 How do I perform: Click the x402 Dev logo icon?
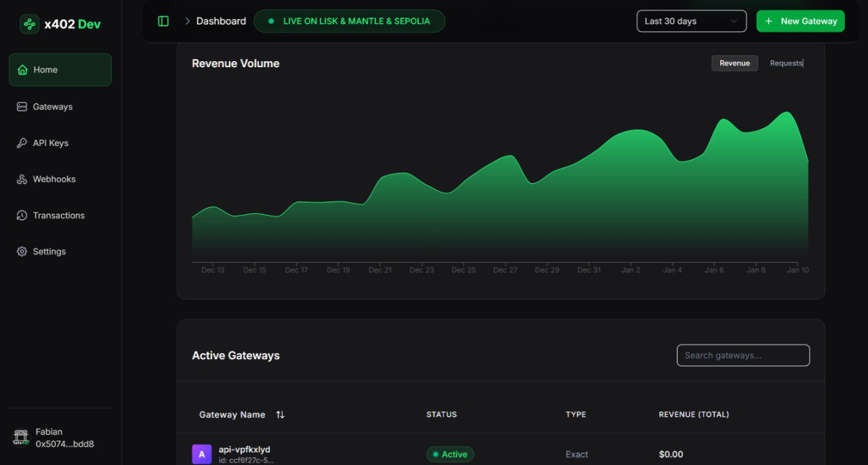pos(29,24)
